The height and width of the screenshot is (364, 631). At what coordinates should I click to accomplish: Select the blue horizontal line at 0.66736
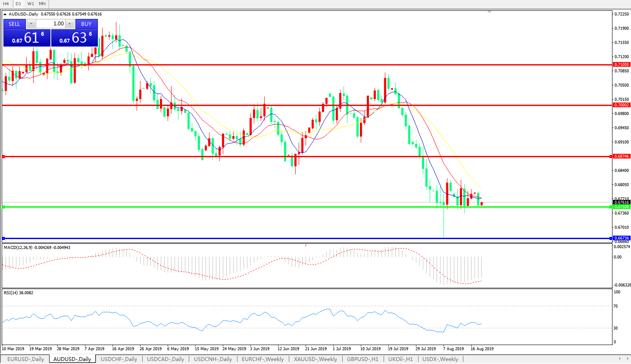point(302,238)
